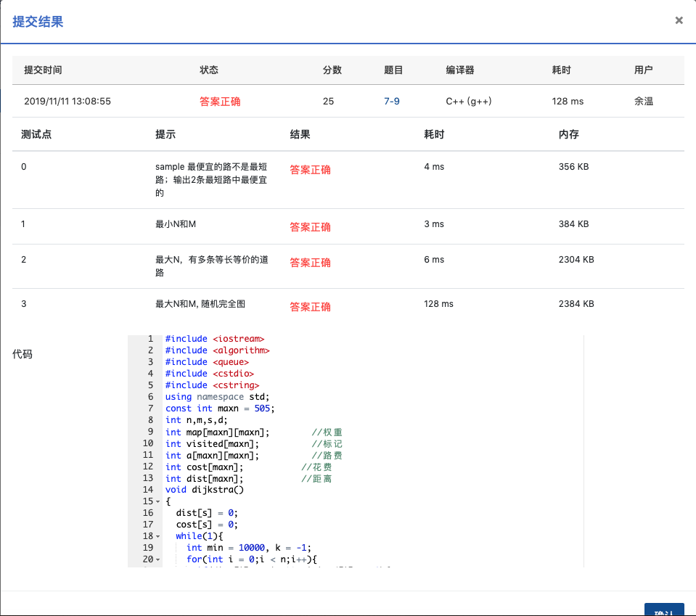Click the 结果 column header
This screenshot has height=616, width=696.
[x=300, y=134]
